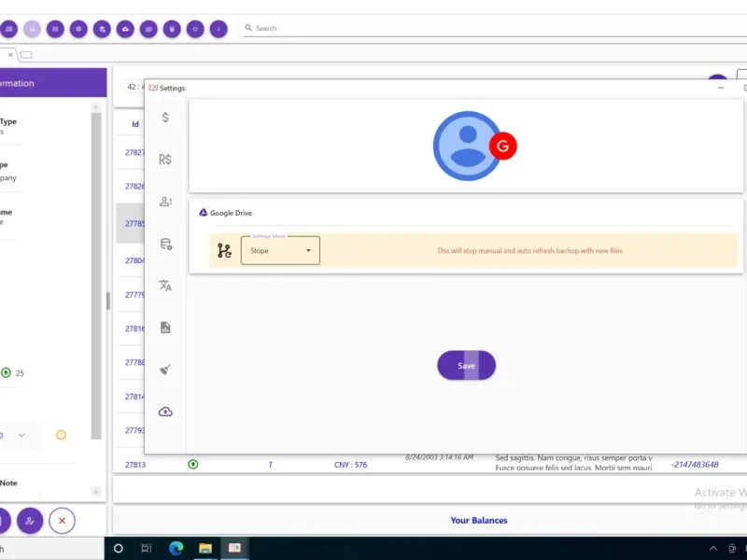
Task: Minimize the Settings window
Action: pos(721,88)
